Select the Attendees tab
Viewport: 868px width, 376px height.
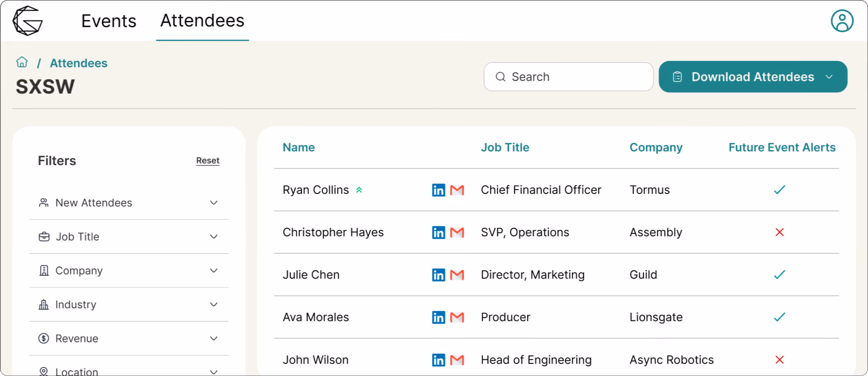tap(202, 21)
